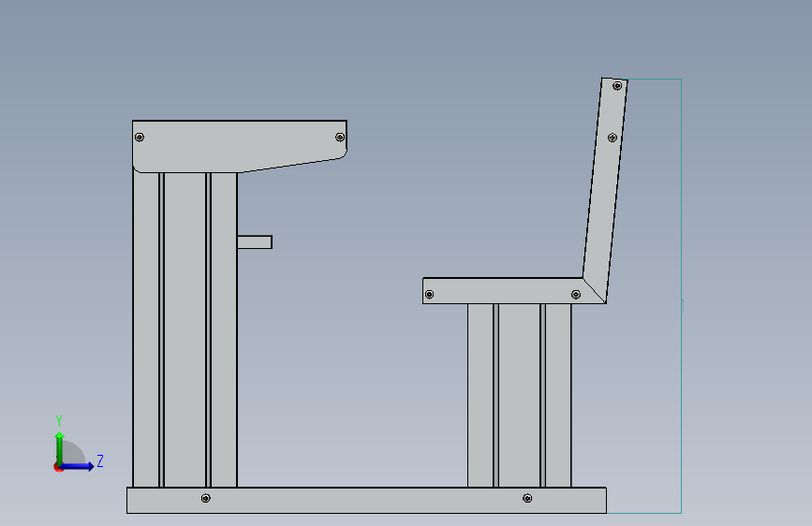
Task: Click the red origin ball of the orientation triad
Action: coord(57,467)
